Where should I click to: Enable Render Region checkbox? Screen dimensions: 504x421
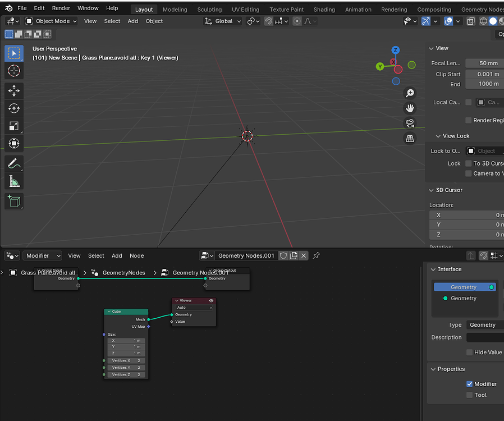pyautogui.click(x=469, y=120)
